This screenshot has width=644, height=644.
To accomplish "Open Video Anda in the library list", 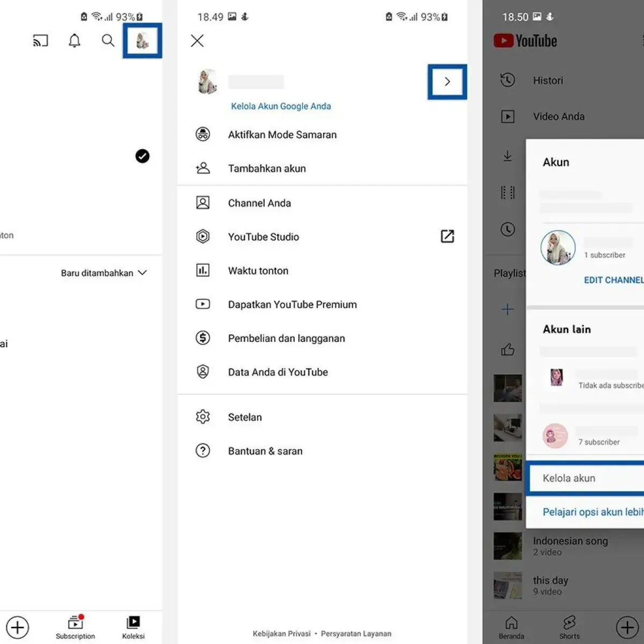I will click(x=559, y=116).
